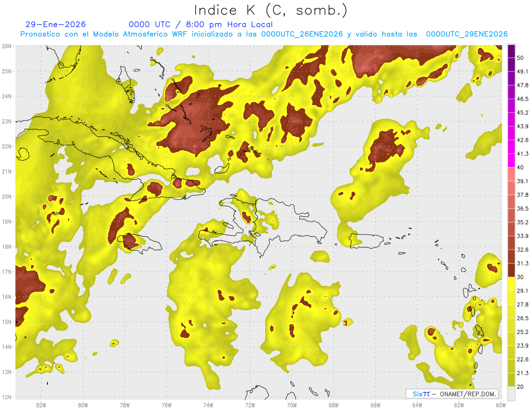The height and width of the screenshot is (411, 532).
Task: Click the title "Indice K (C, somb.)"
Action: [x=271, y=10]
